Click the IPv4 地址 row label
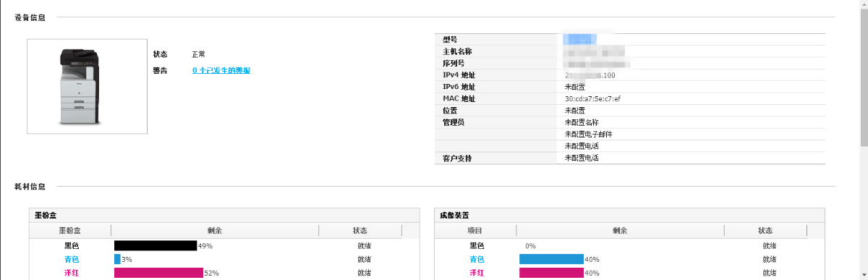This screenshot has height=280, width=868. pyautogui.click(x=459, y=75)
